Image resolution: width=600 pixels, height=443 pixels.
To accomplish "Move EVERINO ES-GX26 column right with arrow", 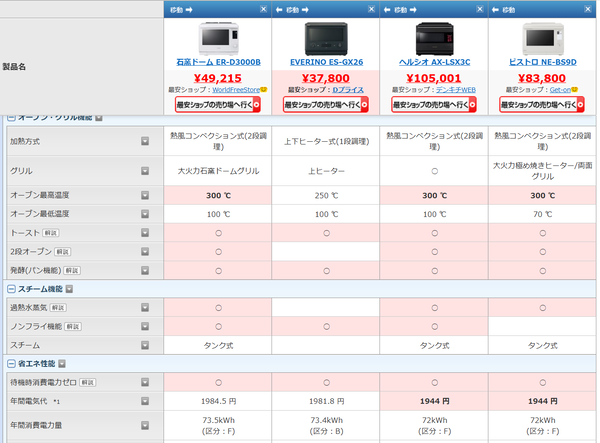I will [x=305, y=10].
